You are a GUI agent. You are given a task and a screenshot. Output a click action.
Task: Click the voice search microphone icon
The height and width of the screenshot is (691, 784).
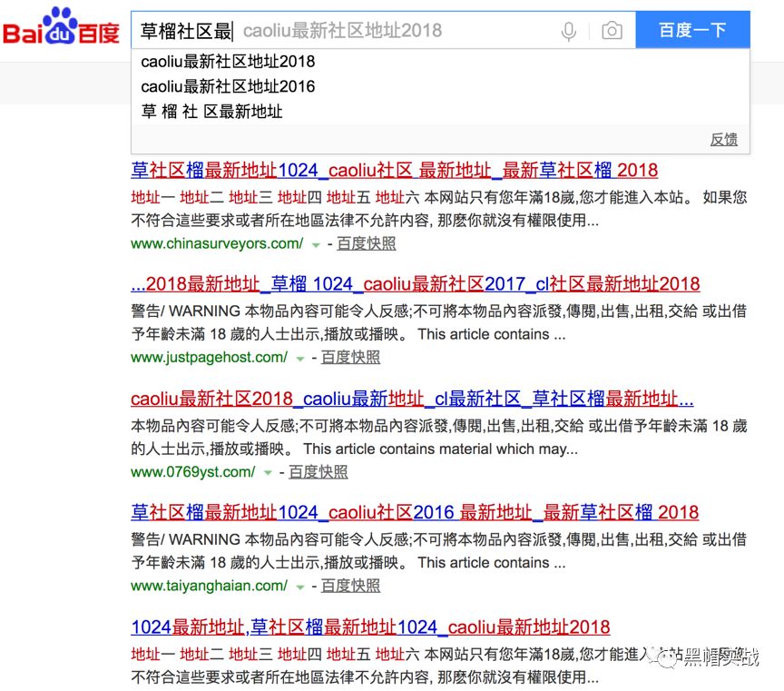coord(568,30)
